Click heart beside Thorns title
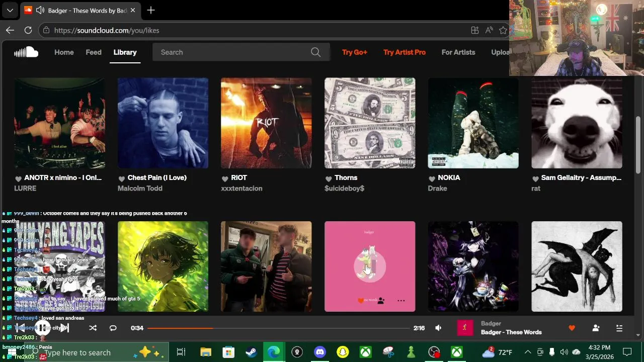Screen dimensions: 644x362 329,178
